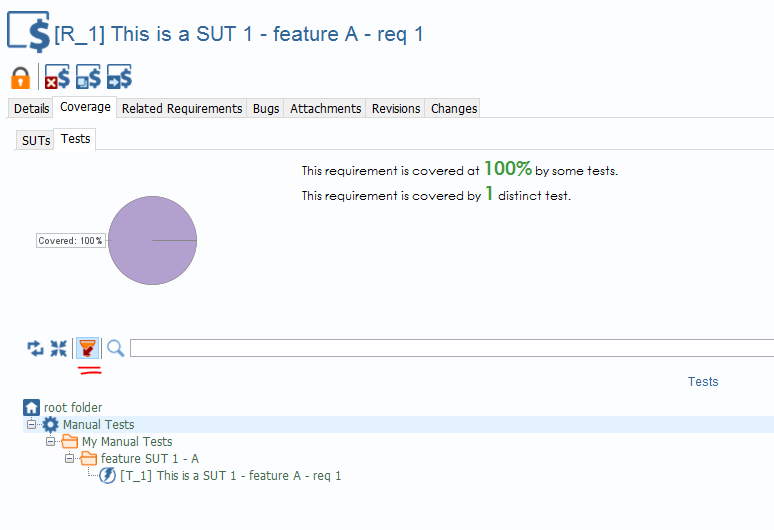Click the delete requirement icon with red X

click(x=57, y=77)
